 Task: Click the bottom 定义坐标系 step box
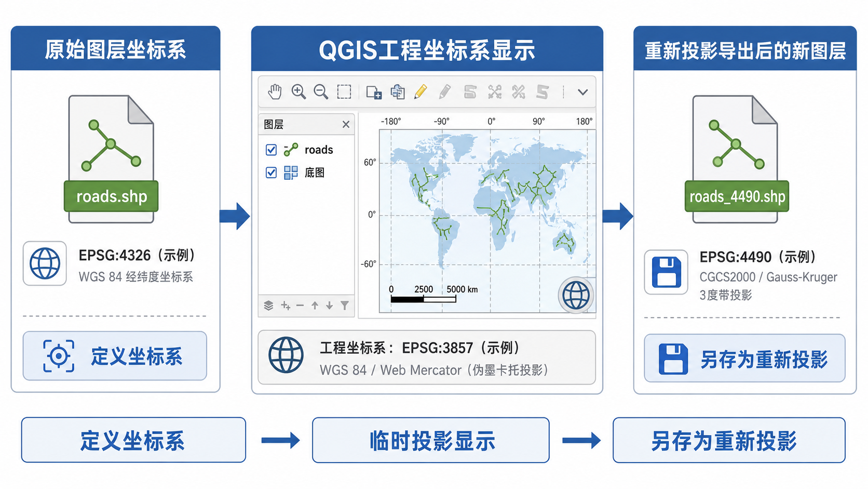pos(133,440)
